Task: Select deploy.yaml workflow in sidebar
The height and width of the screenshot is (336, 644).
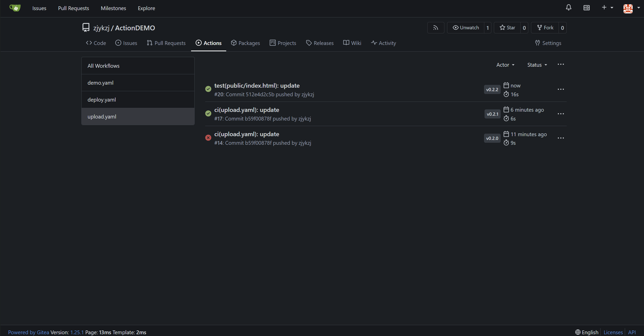Action: tap(102, 100)
